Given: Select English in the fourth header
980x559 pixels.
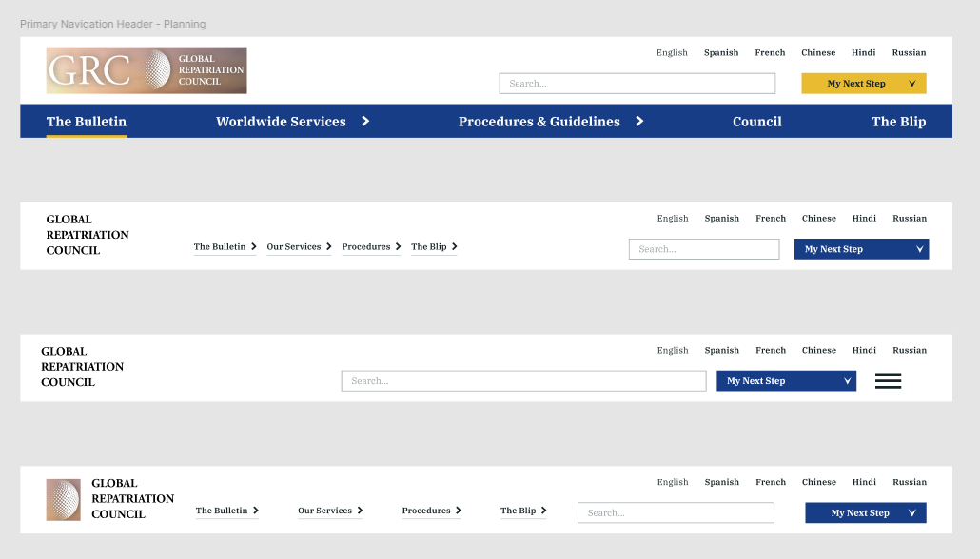Looking at the screenshot, I should [x=673, y=482].
